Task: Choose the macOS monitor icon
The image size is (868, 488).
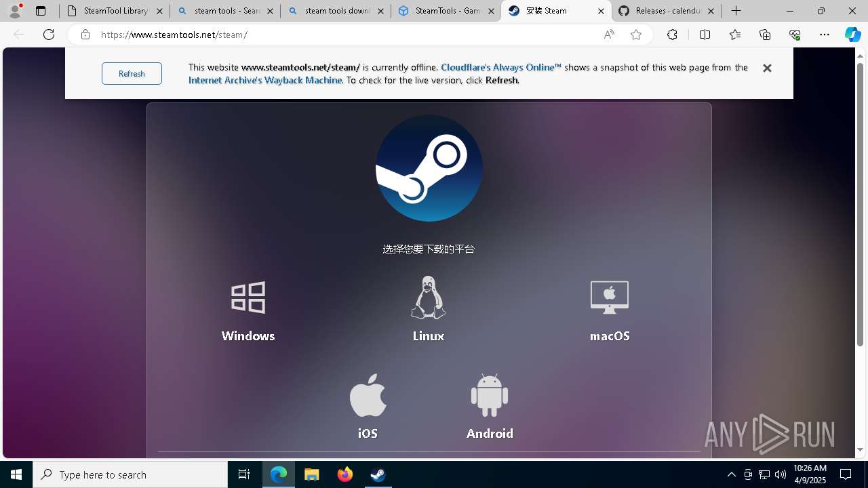Action: click(x=610, y=298)
